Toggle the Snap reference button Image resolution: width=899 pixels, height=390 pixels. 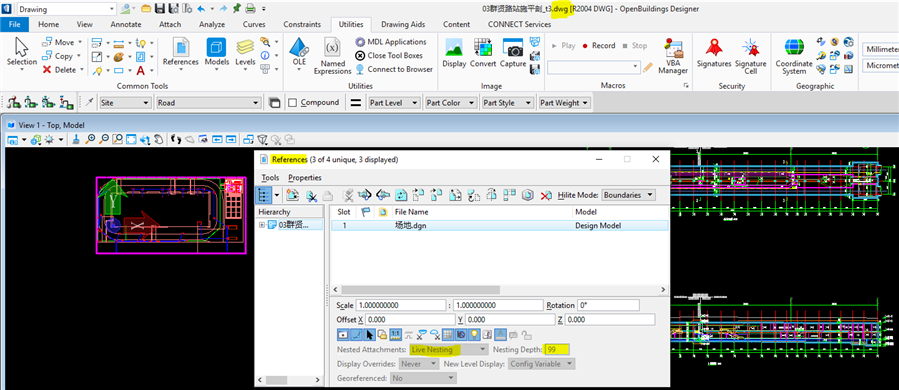point(356,334)
